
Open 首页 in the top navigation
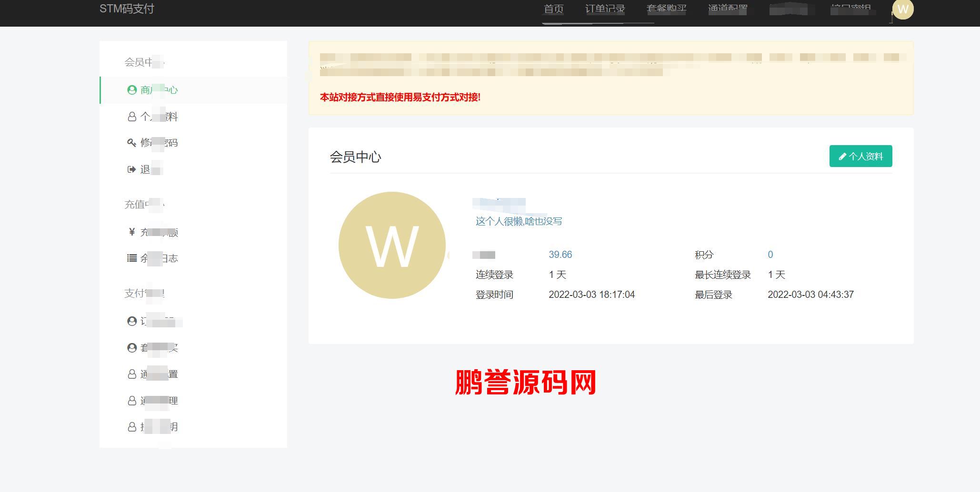(x=553, y=9)
